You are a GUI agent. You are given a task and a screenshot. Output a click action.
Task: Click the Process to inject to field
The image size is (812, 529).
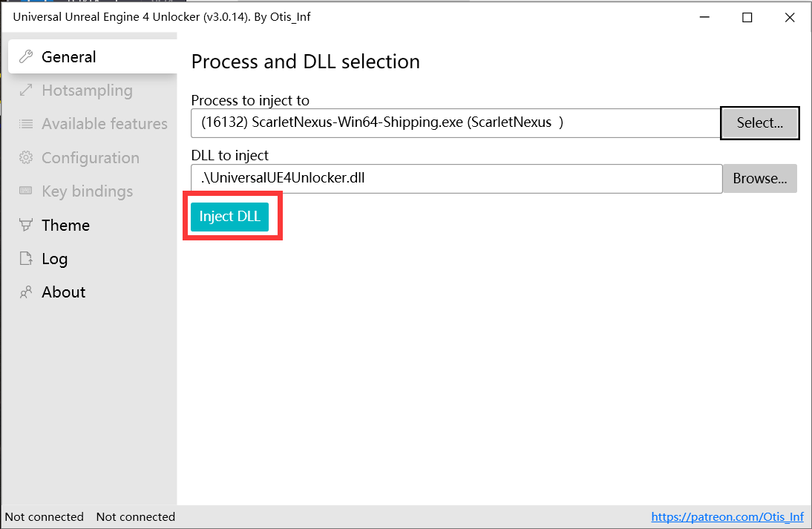456,123
